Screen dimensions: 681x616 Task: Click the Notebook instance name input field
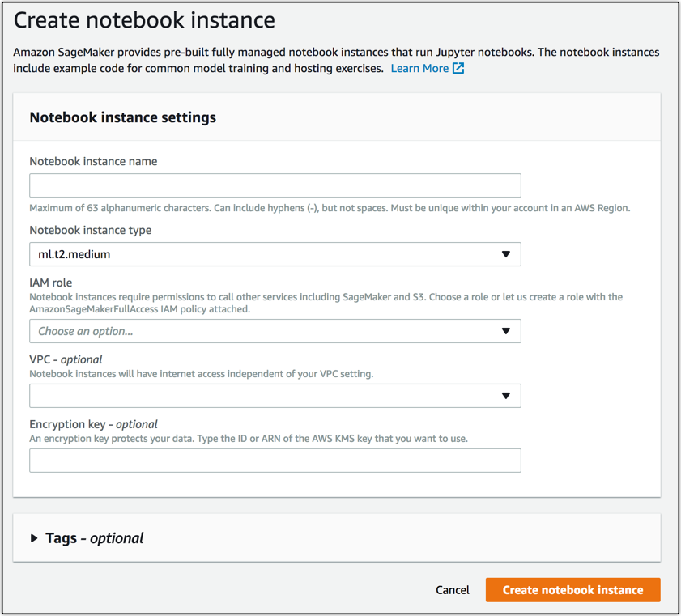coord(275,185)
